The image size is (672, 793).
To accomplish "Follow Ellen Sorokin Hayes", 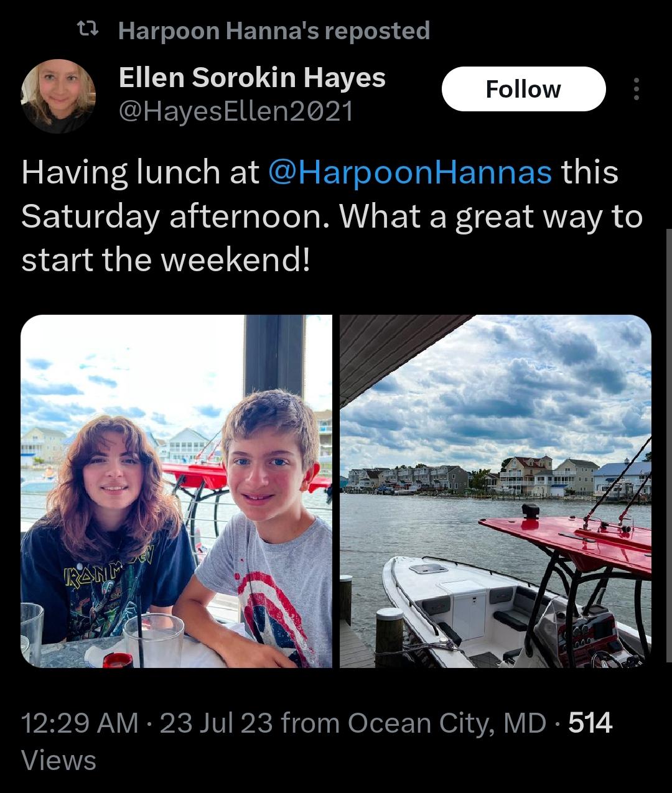I will [523, 89].
